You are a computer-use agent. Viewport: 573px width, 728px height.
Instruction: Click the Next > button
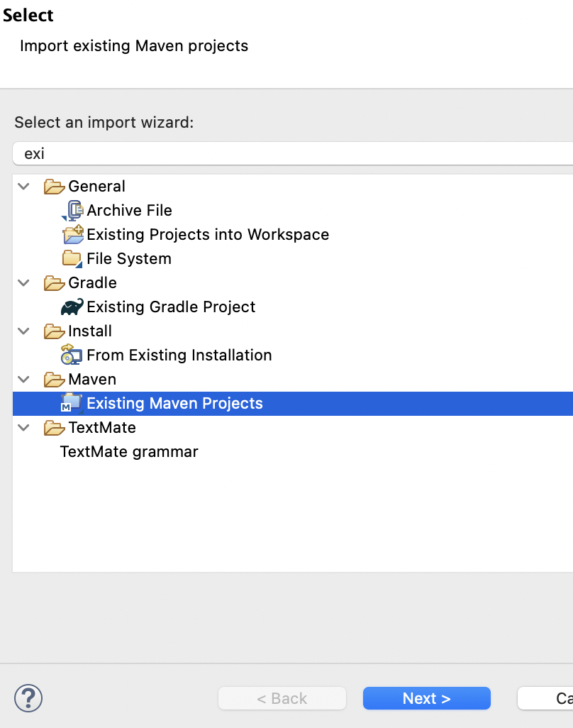coord(426,698)
